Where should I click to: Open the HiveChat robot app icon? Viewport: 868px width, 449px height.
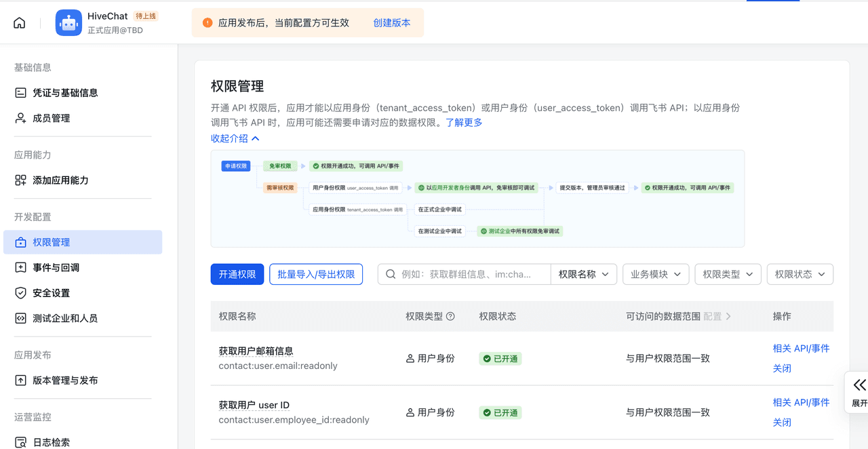68,23
